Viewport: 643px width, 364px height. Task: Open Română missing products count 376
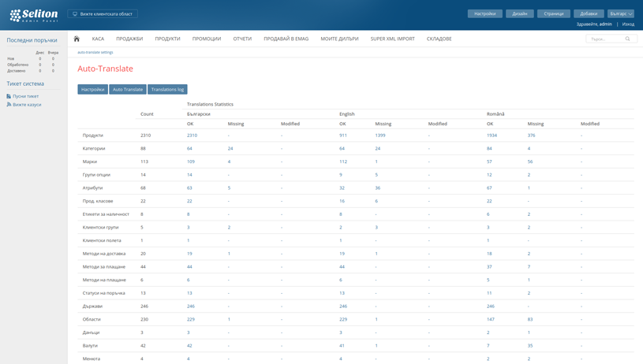(x=531, y=136)
